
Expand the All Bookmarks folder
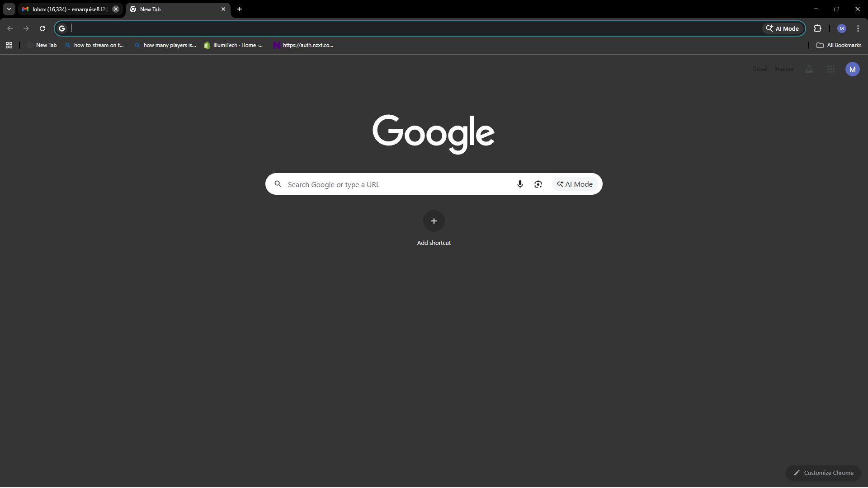coord(839,45)
